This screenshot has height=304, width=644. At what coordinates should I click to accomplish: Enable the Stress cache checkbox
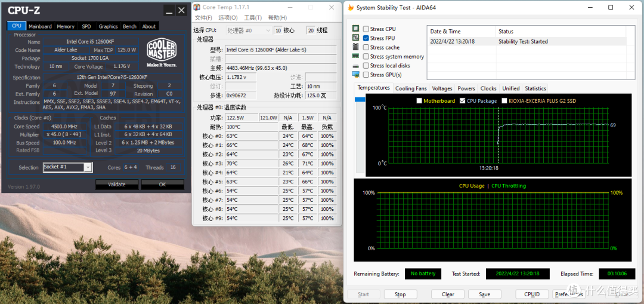click(366, 47)
